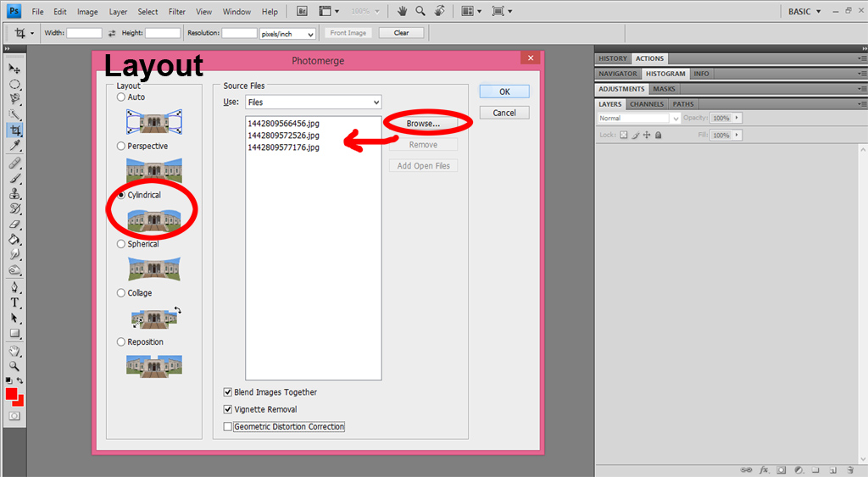Image resolution: width=868 pixels, height=477 pixels.
Task: Open the Screen Mode dropdown
Action: point(502,11)
